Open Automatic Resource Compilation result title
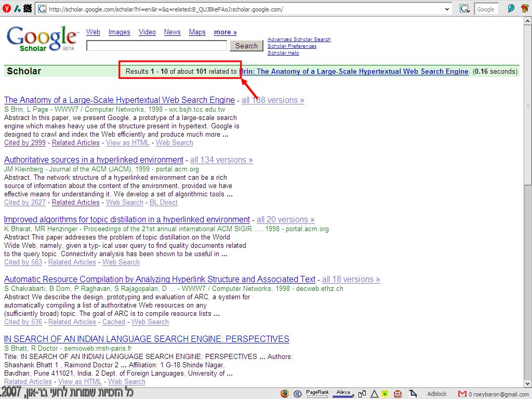The image size is (532, 399). click(x=160, y=279)
